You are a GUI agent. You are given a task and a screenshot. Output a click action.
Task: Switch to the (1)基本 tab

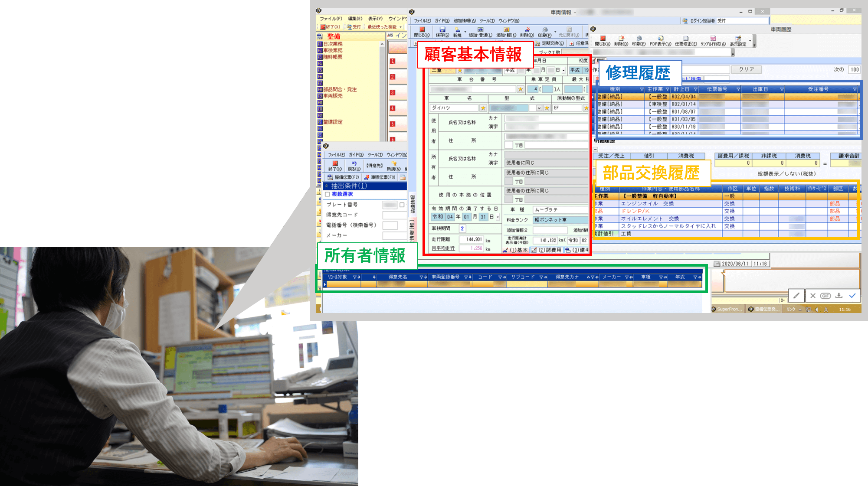(x=515, y=250)
